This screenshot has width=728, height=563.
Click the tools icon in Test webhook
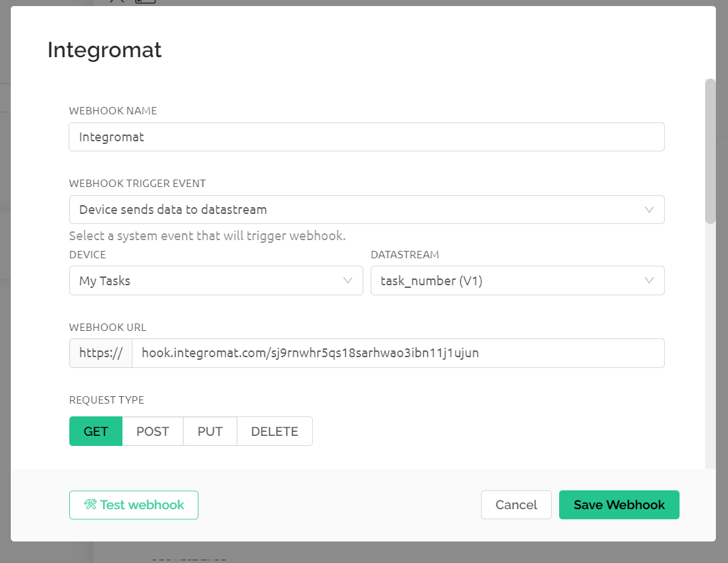pyautogui.click(x=90, y=504)
